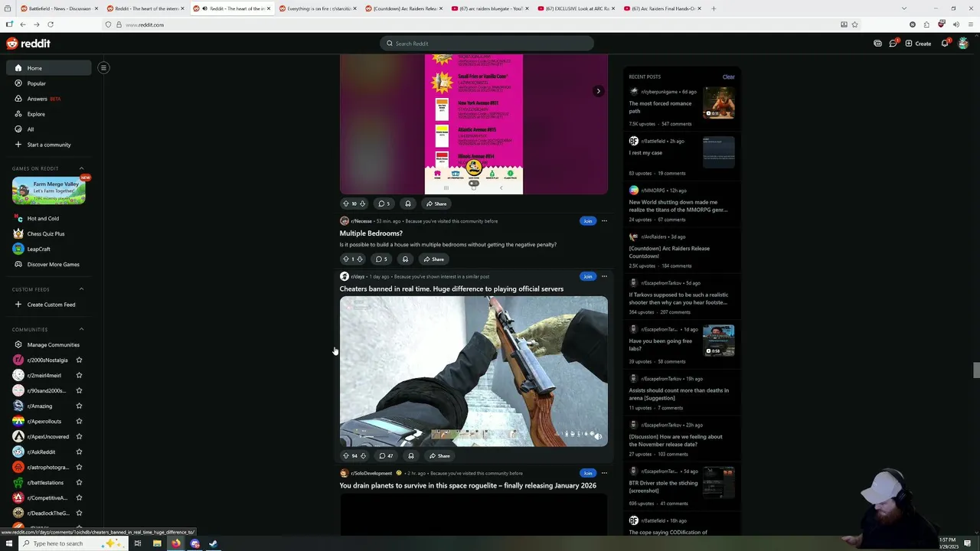The image size is (980, 551).
Task: Favorite r/AskReddit with star
Action: coord(79,452)
